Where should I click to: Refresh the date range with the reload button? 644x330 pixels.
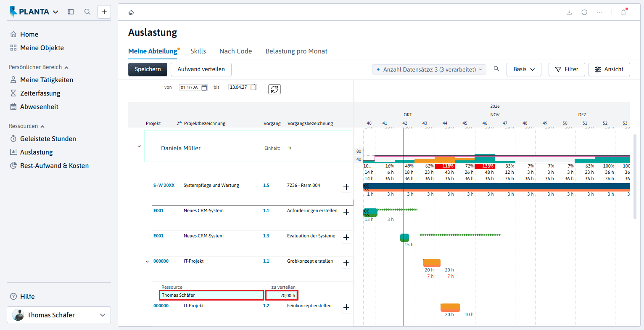click(x=274, y=89)
